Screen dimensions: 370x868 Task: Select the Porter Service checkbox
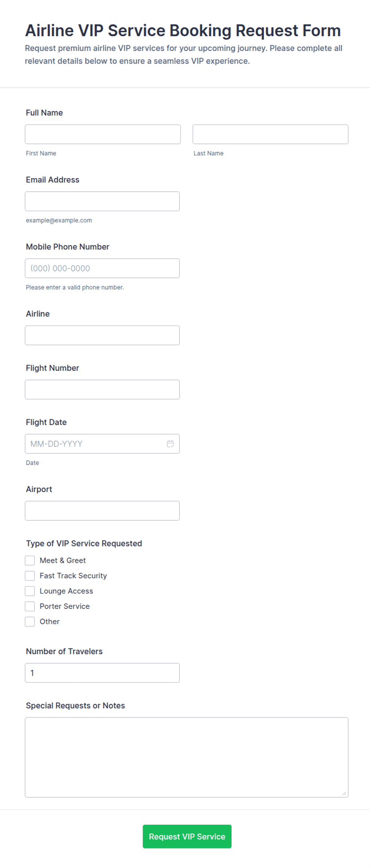[x=30, y=606]
